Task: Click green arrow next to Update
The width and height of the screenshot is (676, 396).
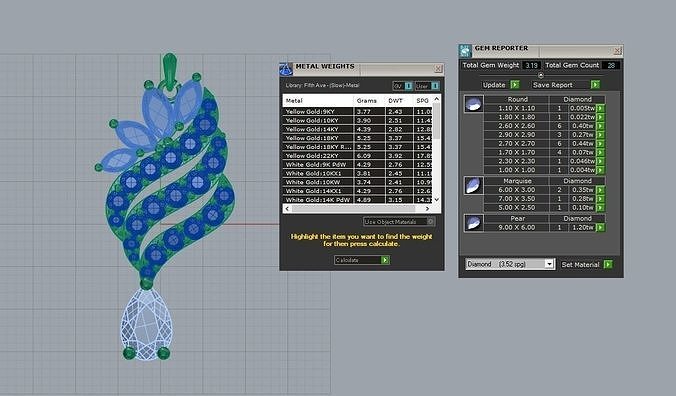Action: [515, 85]
